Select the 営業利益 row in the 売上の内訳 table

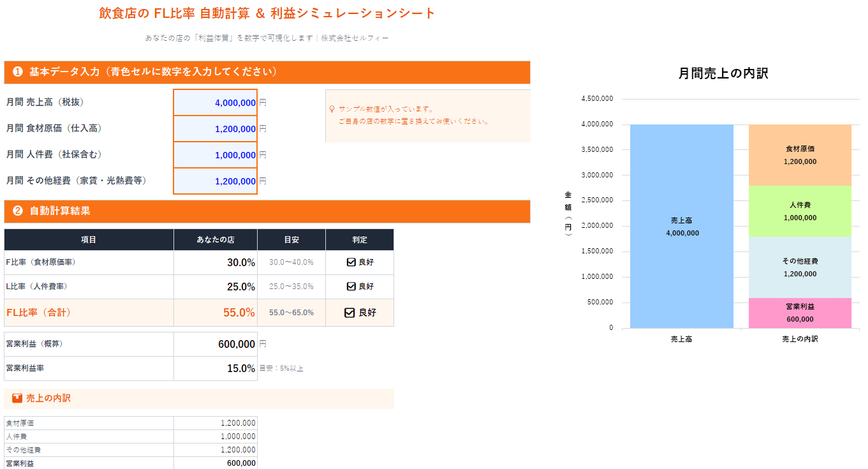pos(128,462)
